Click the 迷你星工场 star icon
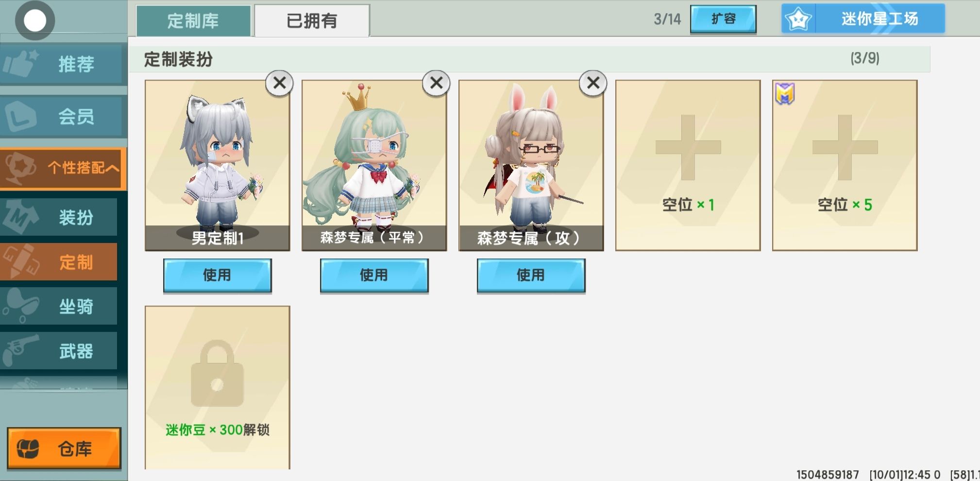 (x=799, y=19)
